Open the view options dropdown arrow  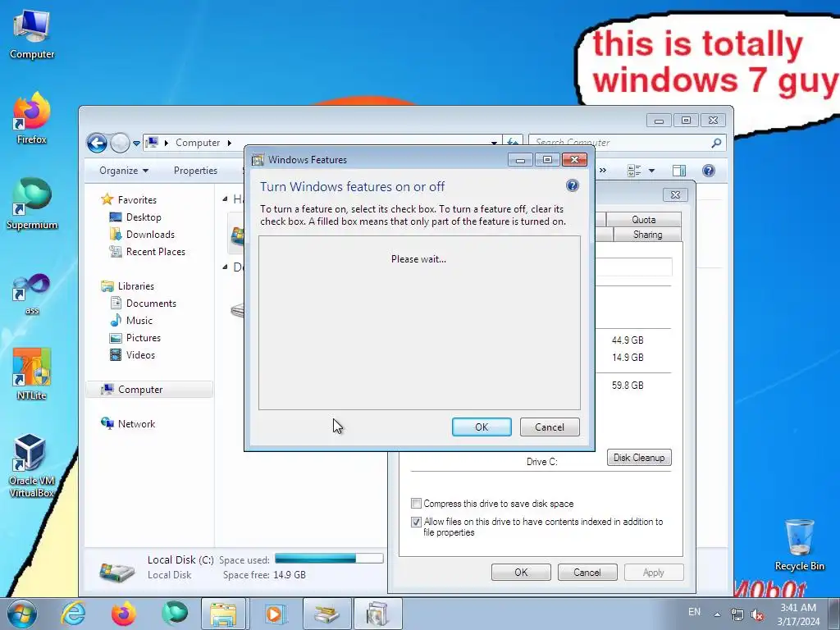coord(651,171)
